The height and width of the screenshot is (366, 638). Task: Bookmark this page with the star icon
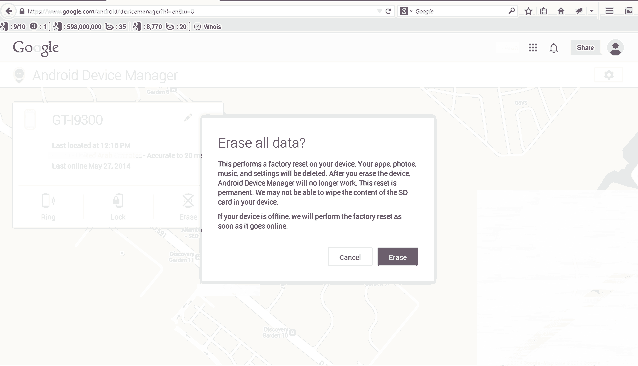coord(528,11)
